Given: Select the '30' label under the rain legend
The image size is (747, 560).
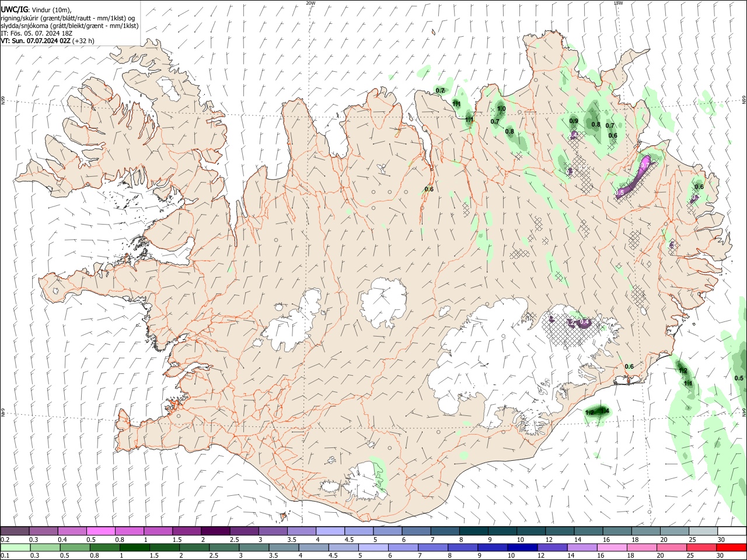Looking at the screenshot, I should pyautogui.click(x=721, y=556).
